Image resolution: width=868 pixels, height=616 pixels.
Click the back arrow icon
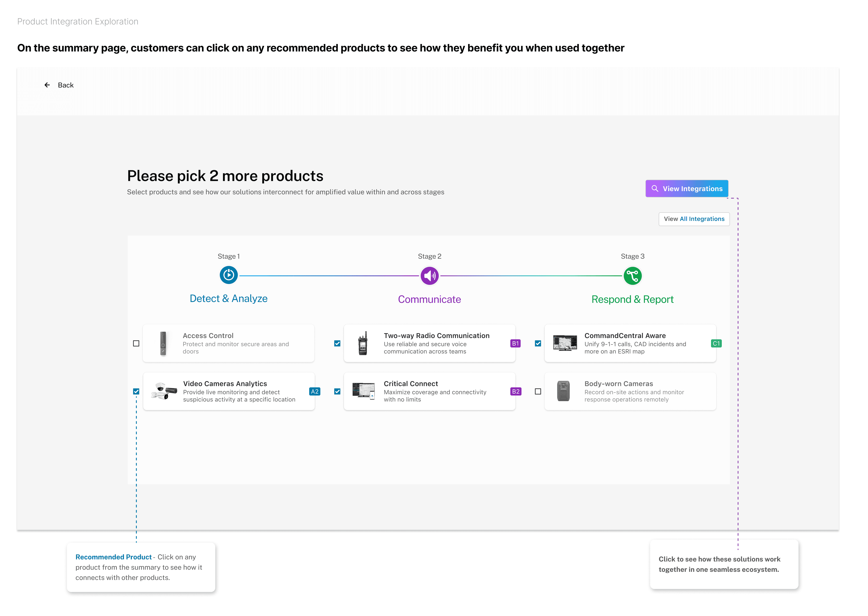point(47,85)
